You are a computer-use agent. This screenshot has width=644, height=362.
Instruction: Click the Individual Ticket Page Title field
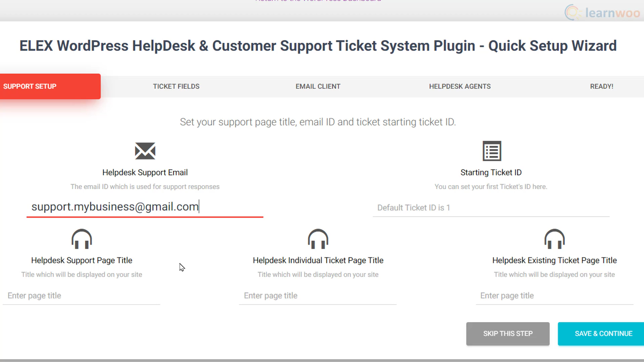pos(318,296)
